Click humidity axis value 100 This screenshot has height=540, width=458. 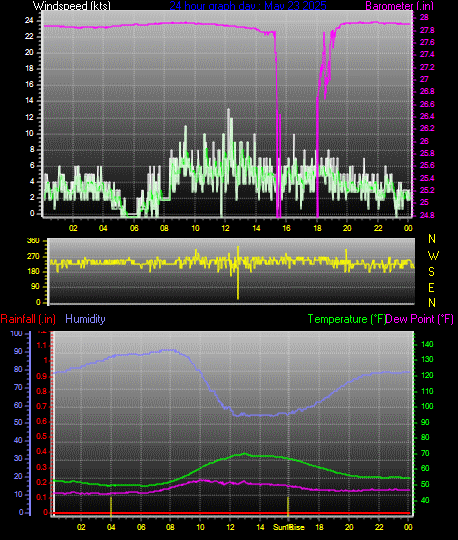click(16, 333)
